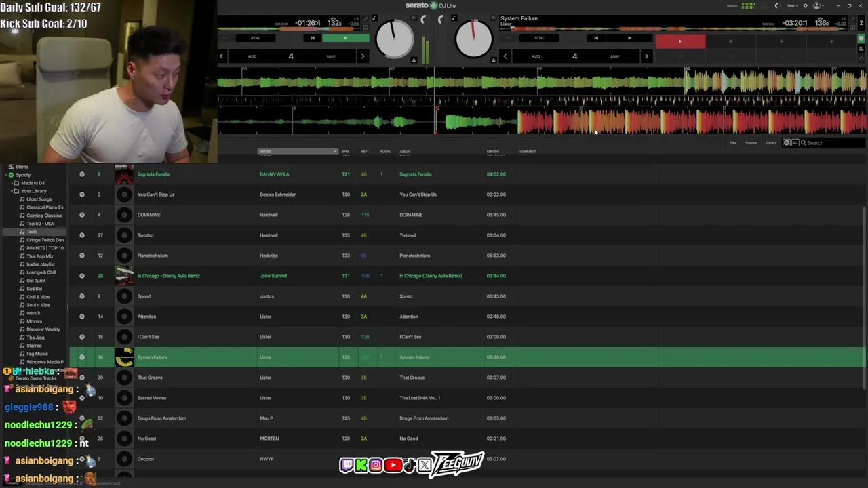Double loop length on left deck
Image resolution: width=868 pixels, height=488 pixels.
pyautogui.click(x=363, y=56)
